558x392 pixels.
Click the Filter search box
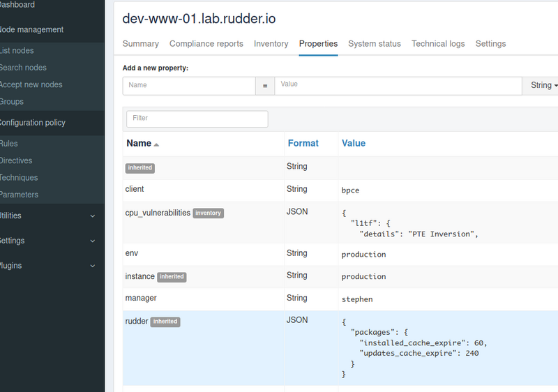coord(197,119)
